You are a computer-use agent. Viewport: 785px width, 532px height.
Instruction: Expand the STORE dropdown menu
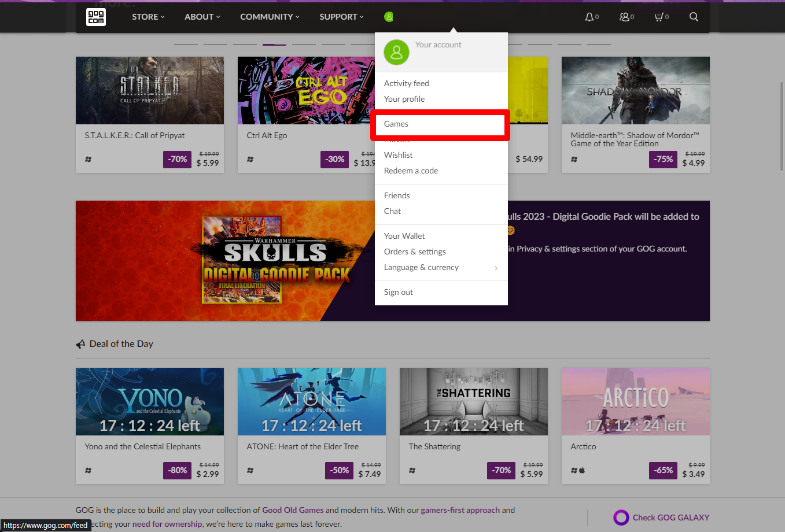pyautogui.click(x=148, y=17)
